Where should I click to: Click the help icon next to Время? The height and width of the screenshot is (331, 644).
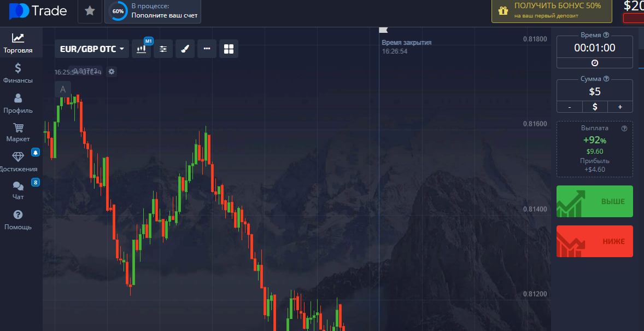[606, 35]
